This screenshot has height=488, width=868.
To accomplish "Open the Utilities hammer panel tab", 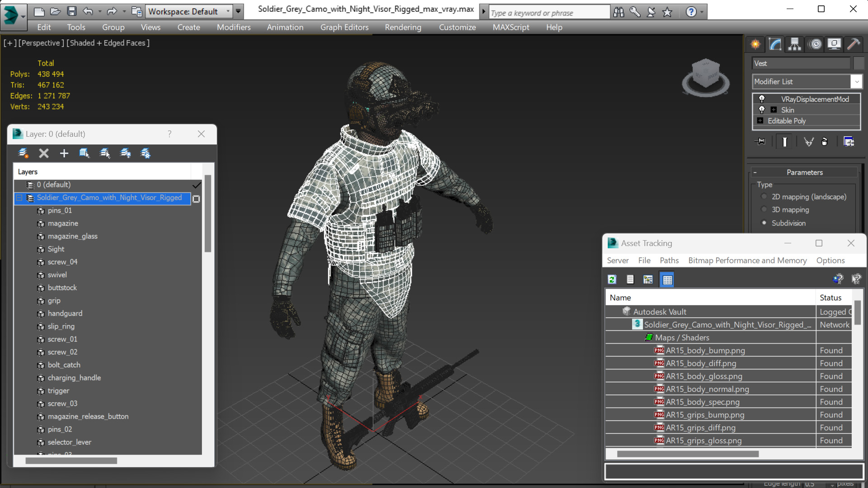I will coord(853,44).
